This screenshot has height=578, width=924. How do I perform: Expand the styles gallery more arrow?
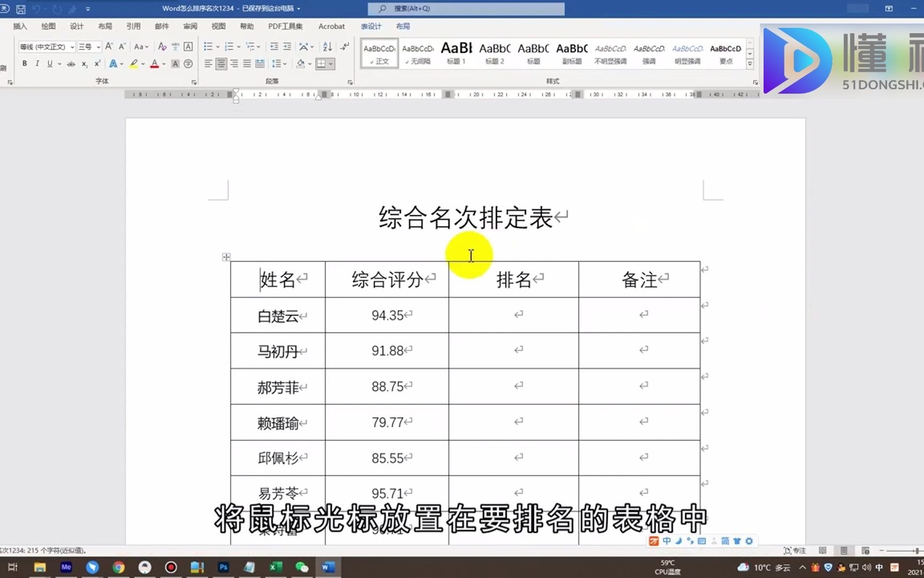[x=750, y=64]
